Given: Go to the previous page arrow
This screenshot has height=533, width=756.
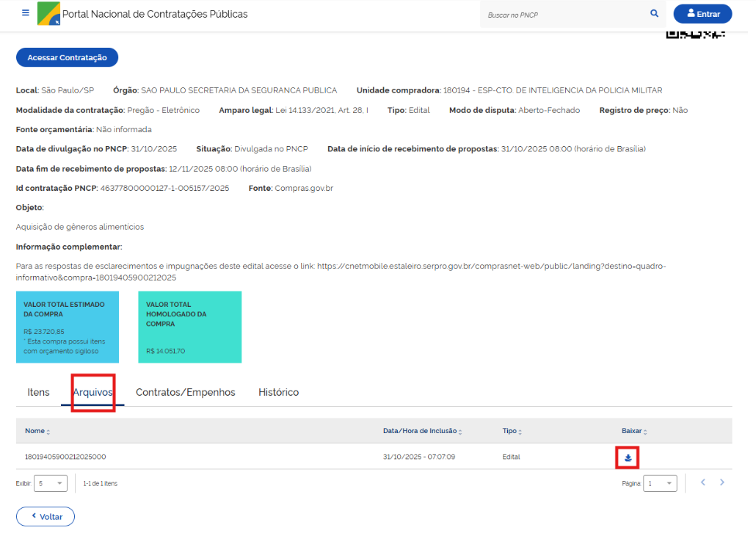Looking at the screenshot, I should tap(702, 482).
